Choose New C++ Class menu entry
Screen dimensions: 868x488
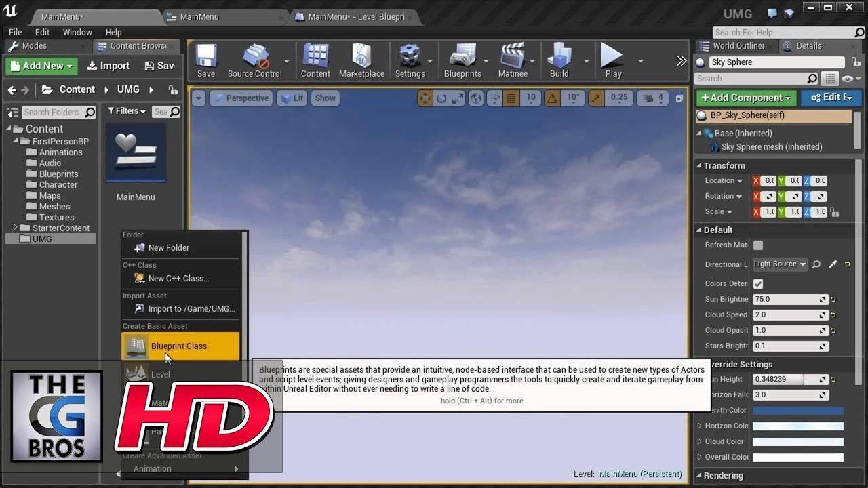pyautogui.click(x=180, y=279)
